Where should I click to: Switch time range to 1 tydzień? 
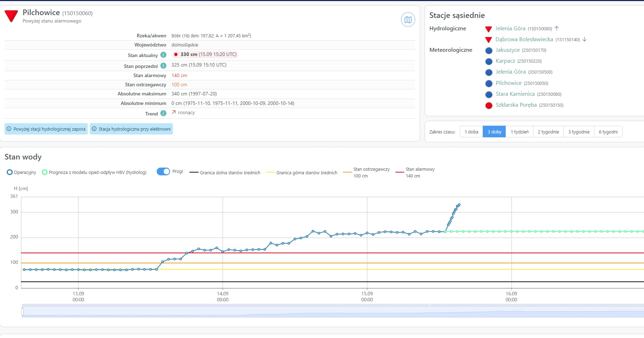point(519,132)
